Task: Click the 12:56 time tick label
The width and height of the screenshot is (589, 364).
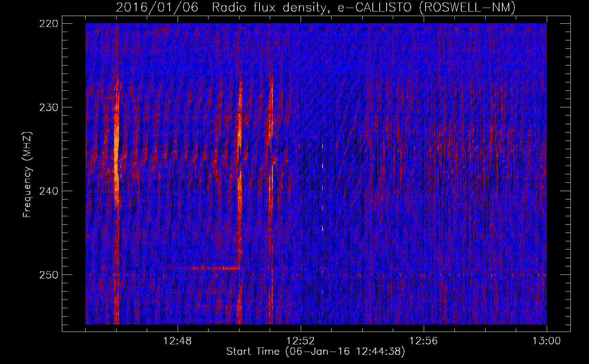Action: [424, 341]
